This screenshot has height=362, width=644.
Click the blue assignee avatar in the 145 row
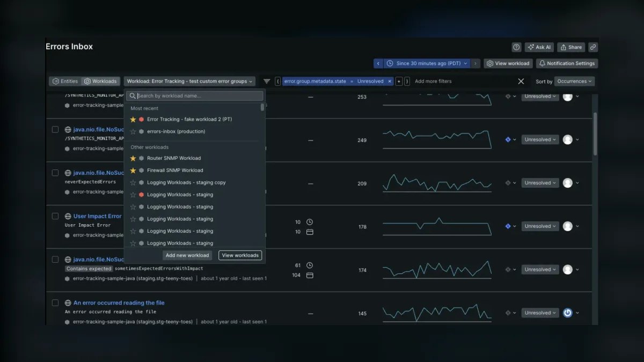pos(567,313)
